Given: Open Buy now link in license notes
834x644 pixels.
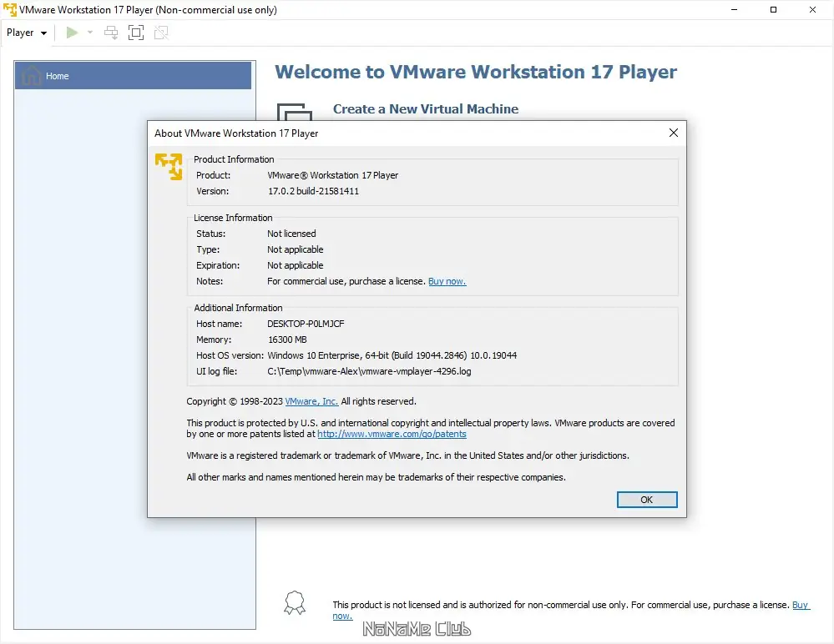Looking at the screenshot, I should coord(447,282).
